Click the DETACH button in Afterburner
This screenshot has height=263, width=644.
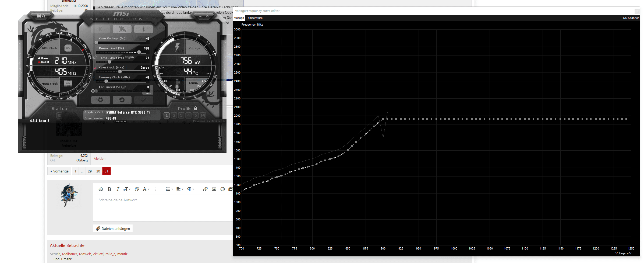121,122
